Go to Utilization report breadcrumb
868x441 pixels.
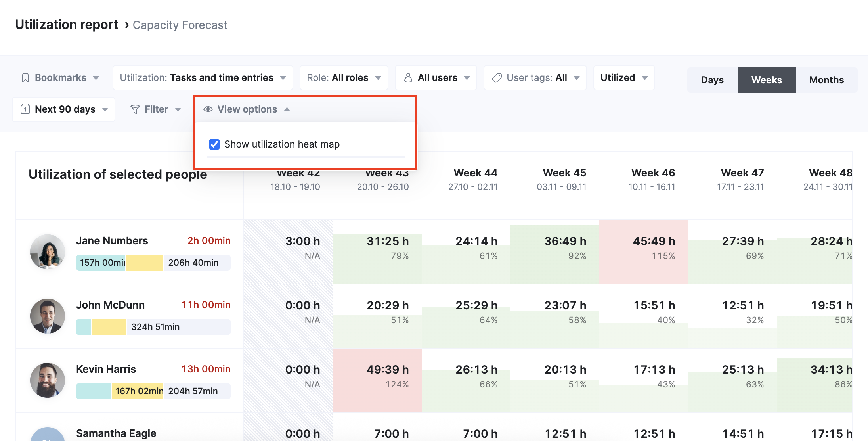67,25
